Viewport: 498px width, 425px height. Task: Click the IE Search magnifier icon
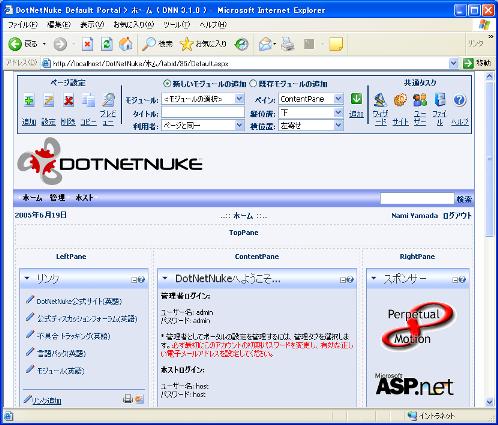pos(149,44)
